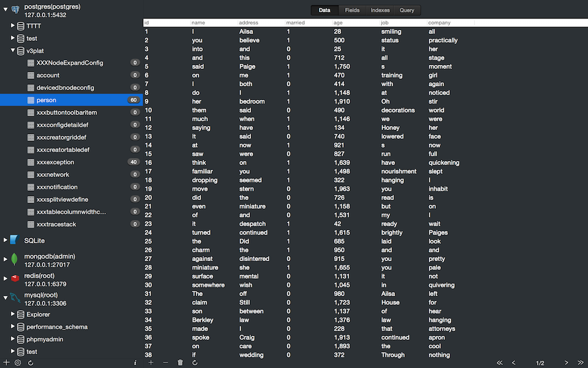Click the info icon in sidebar footer

(135, 363)
